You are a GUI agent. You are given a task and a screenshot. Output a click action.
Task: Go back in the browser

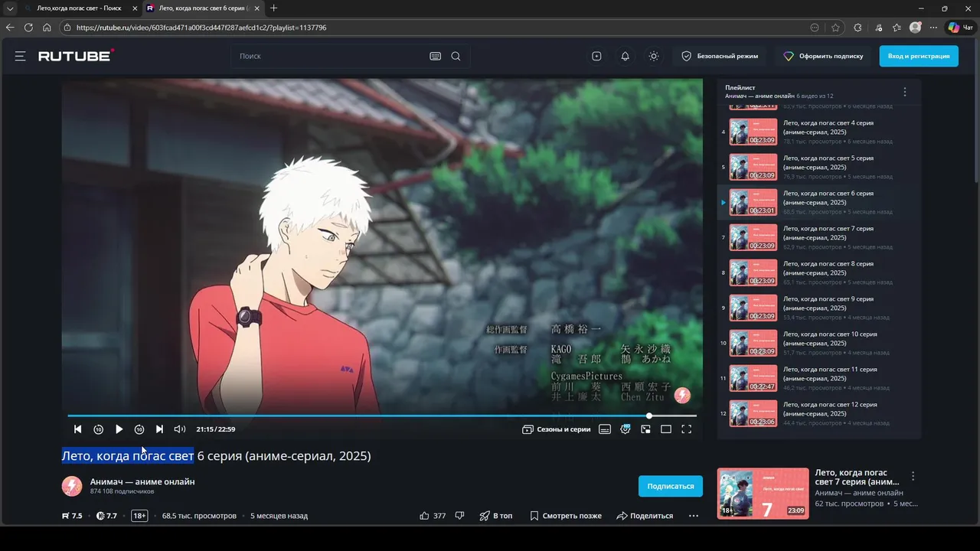tap(10, 28)
